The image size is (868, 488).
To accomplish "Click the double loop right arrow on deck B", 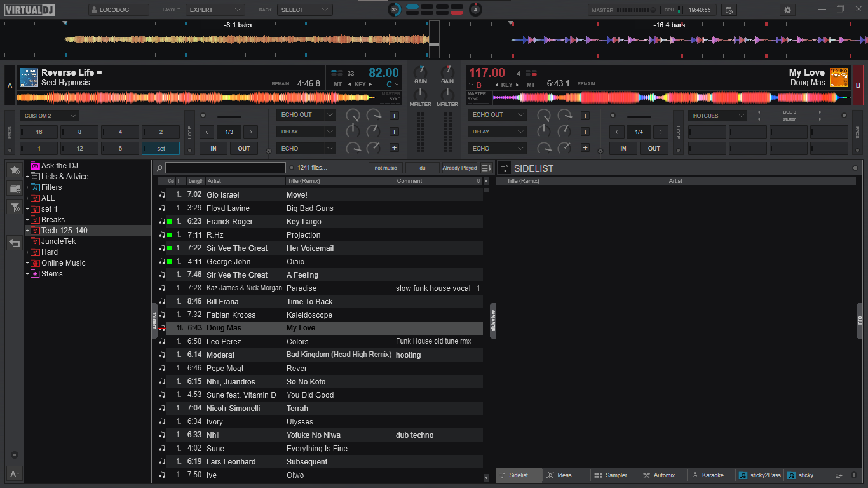I will pos(661,132).
